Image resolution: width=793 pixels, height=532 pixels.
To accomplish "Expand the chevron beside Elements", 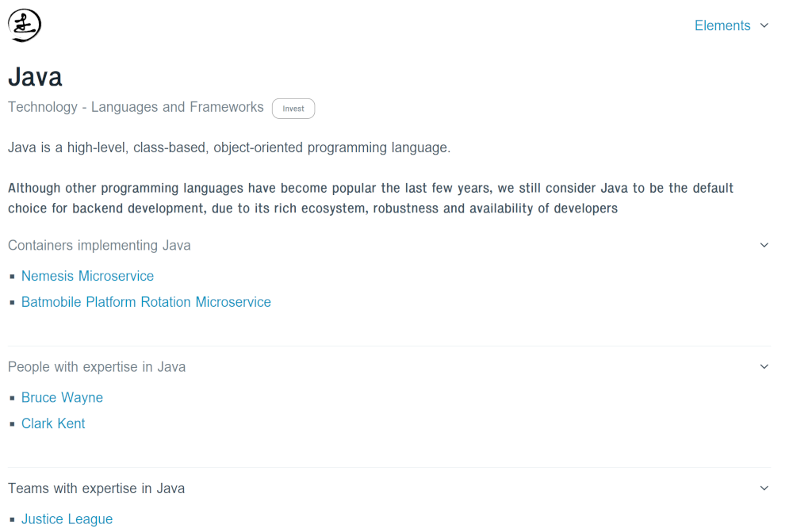I will 764,26.
